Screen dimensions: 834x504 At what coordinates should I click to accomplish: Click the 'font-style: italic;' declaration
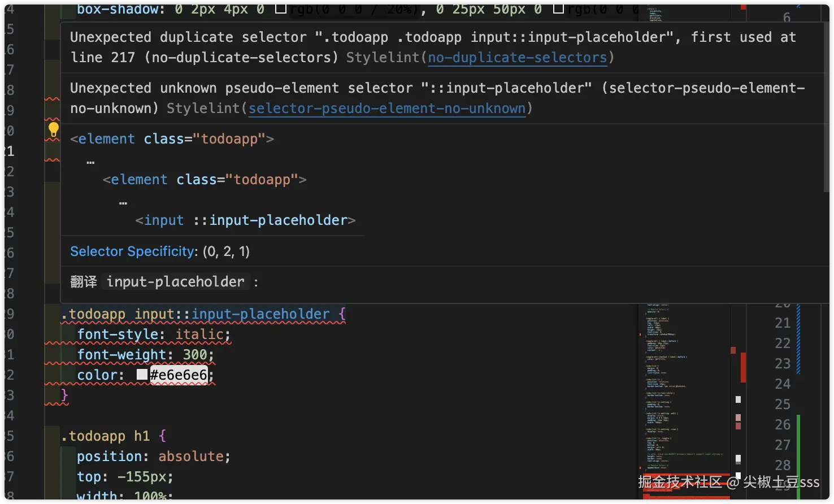pyautogui.click(x=154, y=334)
